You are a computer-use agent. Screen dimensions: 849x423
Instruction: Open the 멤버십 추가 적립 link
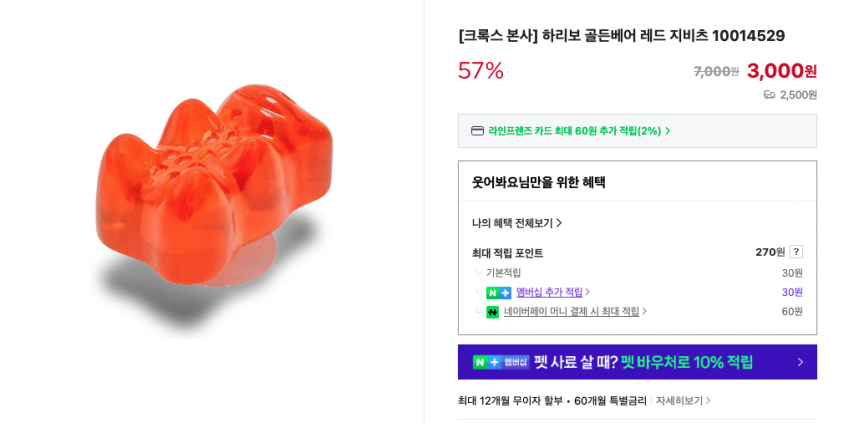point(551,292)
